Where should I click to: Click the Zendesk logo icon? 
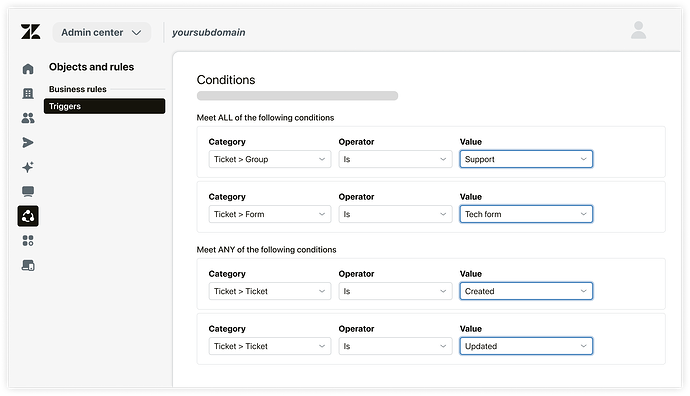[30, 32]
